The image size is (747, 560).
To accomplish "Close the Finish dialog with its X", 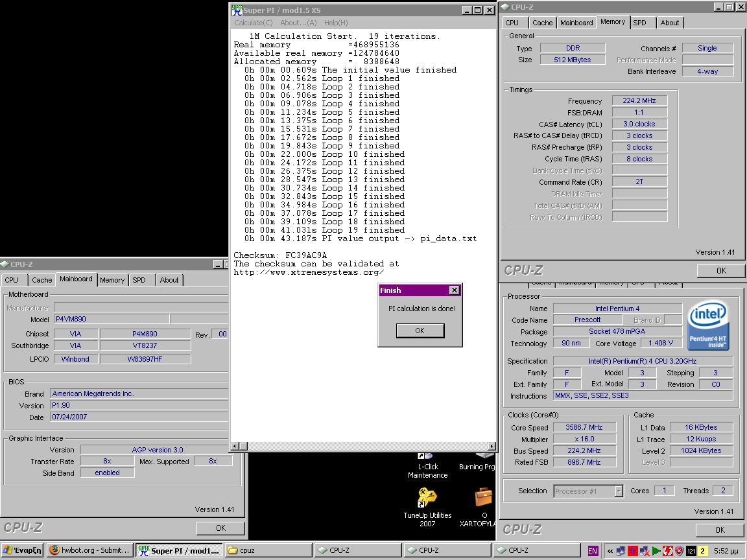I will [x=455, y=290].
